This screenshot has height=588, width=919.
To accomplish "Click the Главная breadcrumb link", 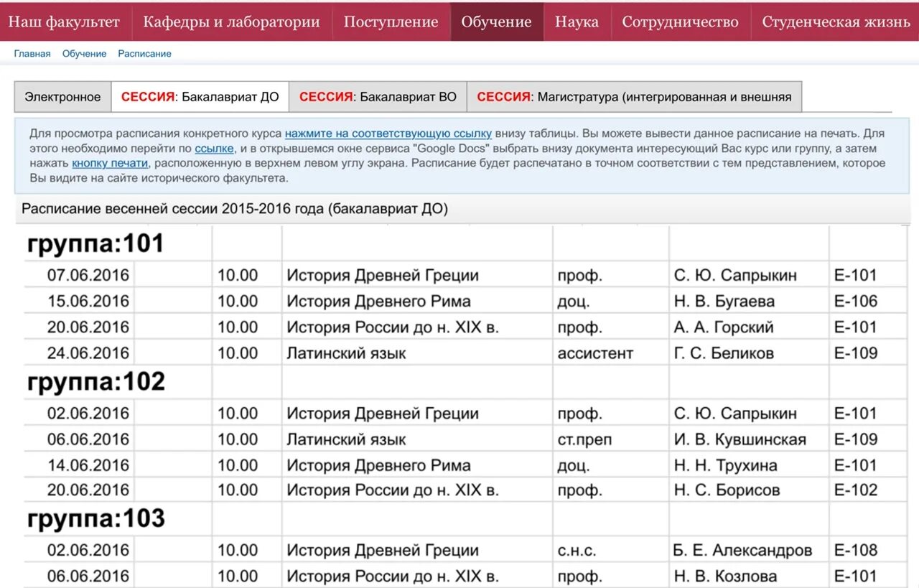I will [x=32, y=54].
